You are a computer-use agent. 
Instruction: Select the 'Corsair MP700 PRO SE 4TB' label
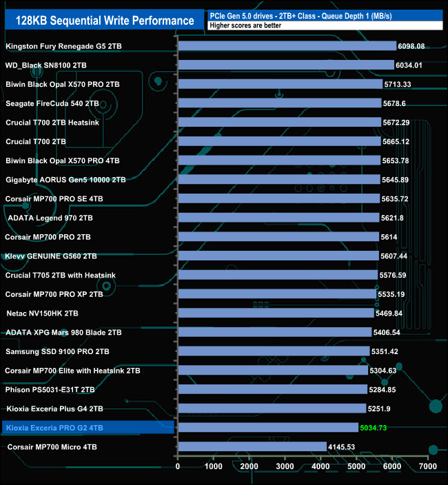click(x=54, y=199)
